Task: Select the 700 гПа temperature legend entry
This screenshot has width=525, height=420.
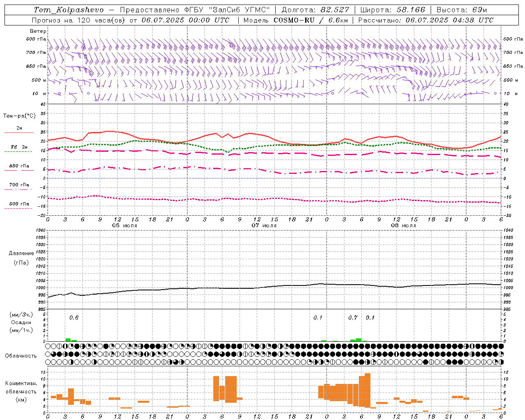Action: (x=19, y=185)
